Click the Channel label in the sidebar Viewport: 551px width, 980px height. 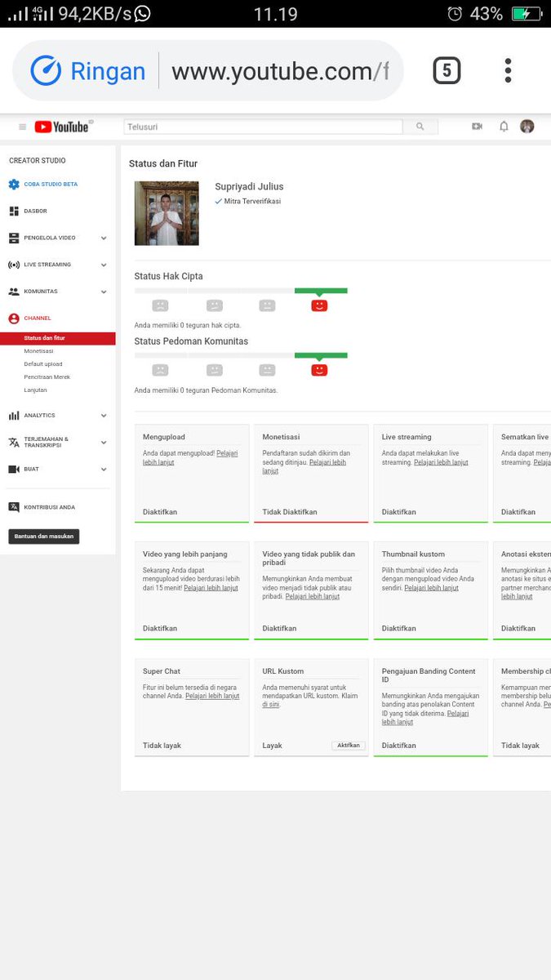click(38, 318)
